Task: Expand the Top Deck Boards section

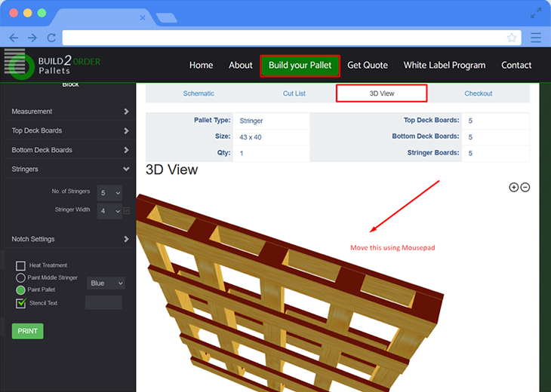Action: (x=70, y=130)
